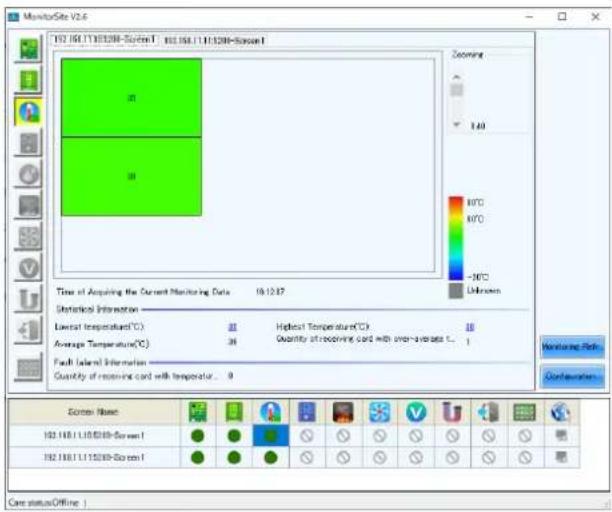Viewport: 612px width, 512px height.
Task: Click the grey cabinet door sidebar icon
Action: click(x=28, y=331)
